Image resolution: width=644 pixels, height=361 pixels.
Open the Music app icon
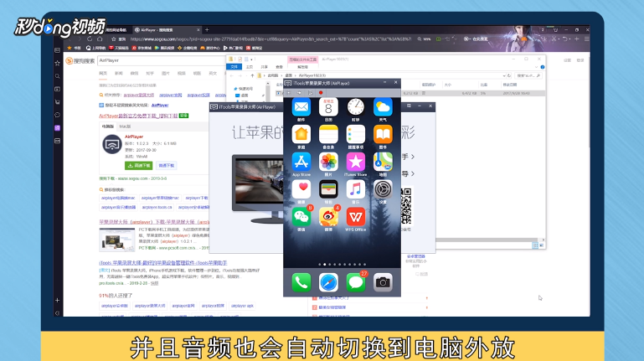[355, 189]
